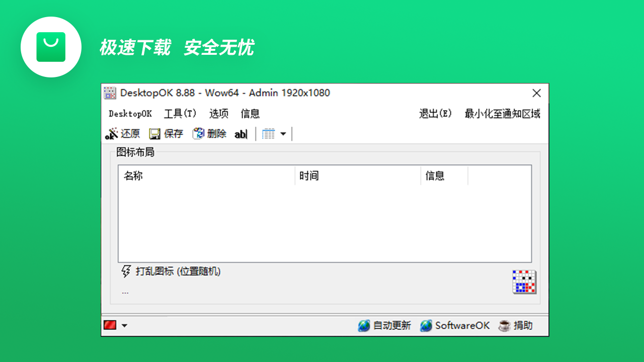The height and width of the screenshot is (362, 644).
Task: Click the 保存 floppy disk icon
Action: click(x=155, y=134)
